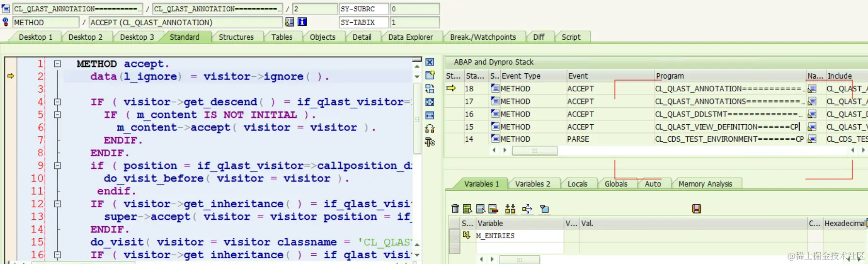Screen dimensions: 868x264
Task: Click the navigation icon in stack row 17
Action: pyautogui.click(x=812, y=101)
